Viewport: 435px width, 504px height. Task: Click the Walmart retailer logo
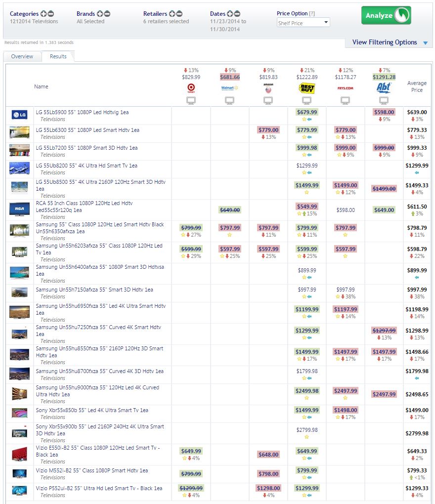tap(229, 88)
